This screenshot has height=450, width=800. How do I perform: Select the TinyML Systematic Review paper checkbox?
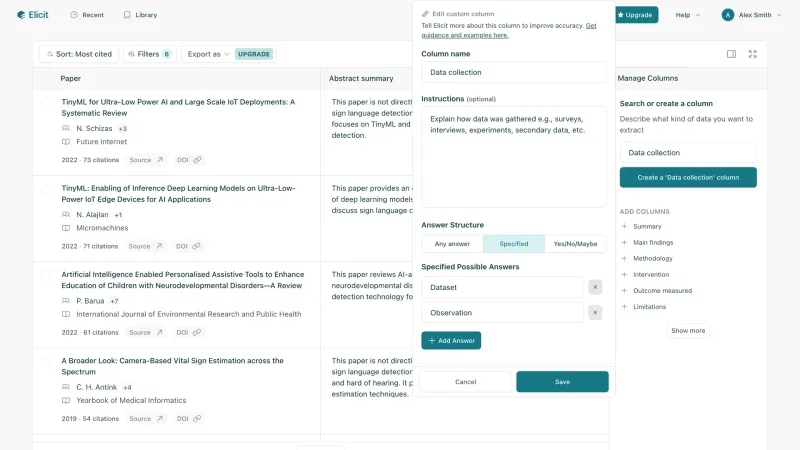click(46, 103)
